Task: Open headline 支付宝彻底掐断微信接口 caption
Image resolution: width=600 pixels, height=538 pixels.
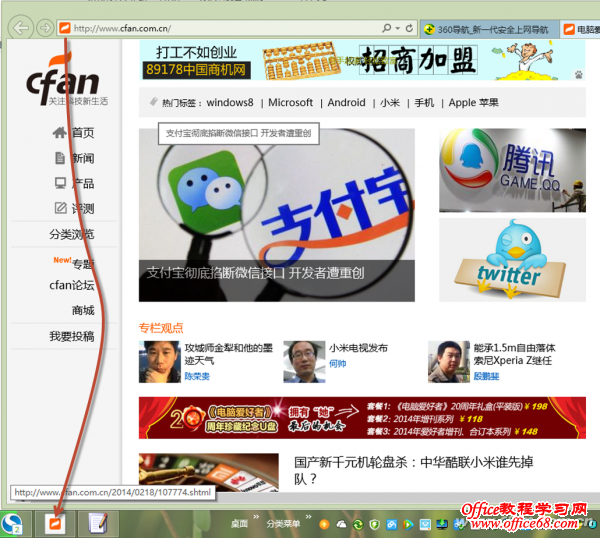Action: coord(256,273)
